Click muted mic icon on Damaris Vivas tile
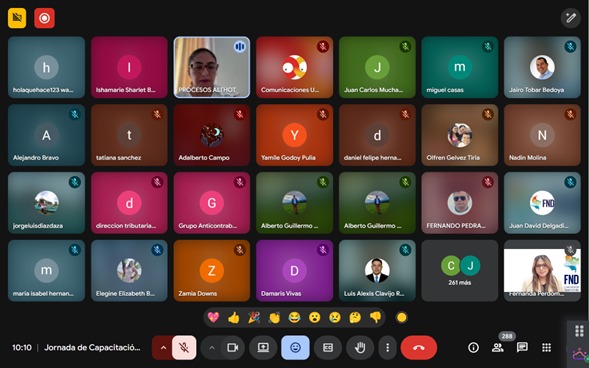 [322, 250]
